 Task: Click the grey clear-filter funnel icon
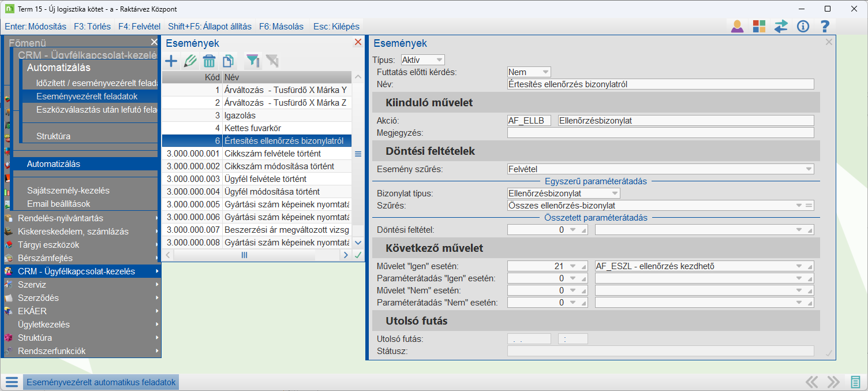[272, 61]
